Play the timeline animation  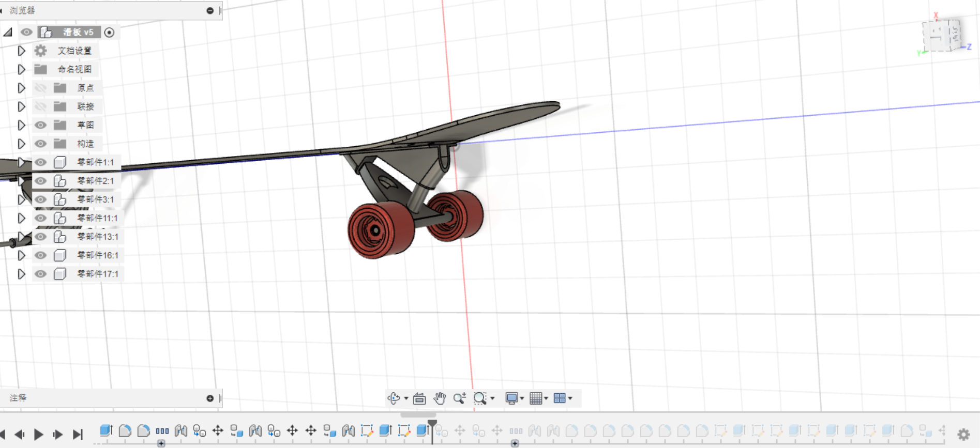coord(39,434)
